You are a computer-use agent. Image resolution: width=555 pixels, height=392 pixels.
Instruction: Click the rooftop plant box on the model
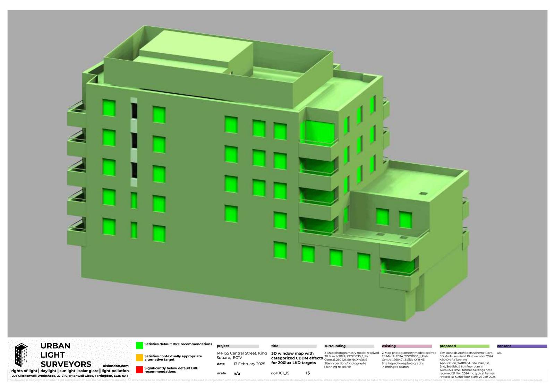(196, 52)
